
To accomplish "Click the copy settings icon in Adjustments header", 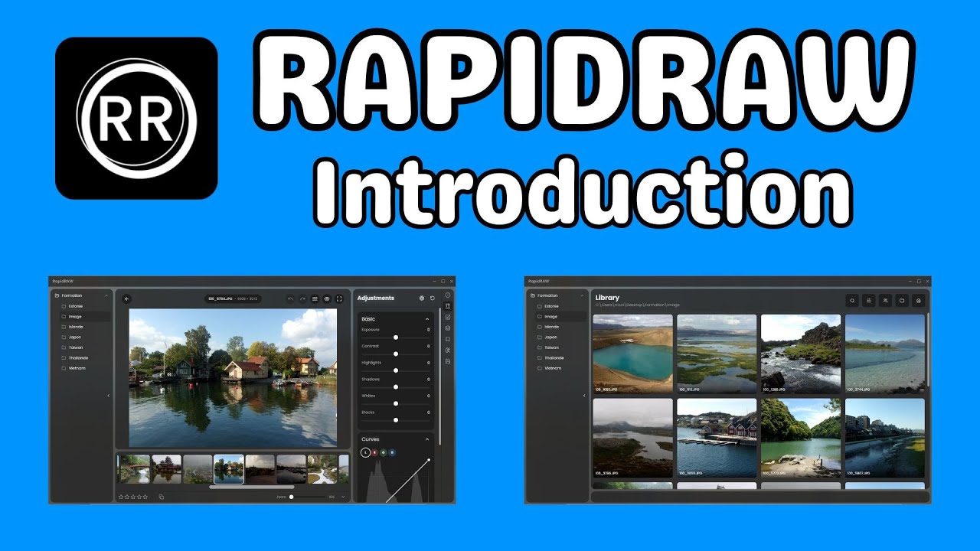I will tap(421, 298).
